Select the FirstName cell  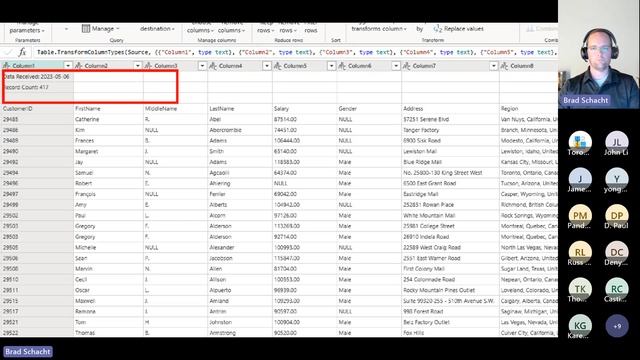click(x=109, y=109)
